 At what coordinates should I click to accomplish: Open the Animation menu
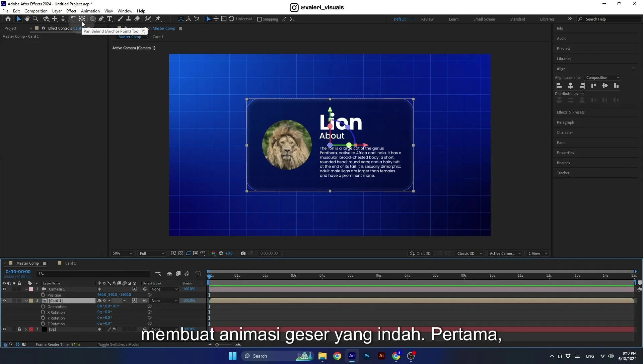90,11
